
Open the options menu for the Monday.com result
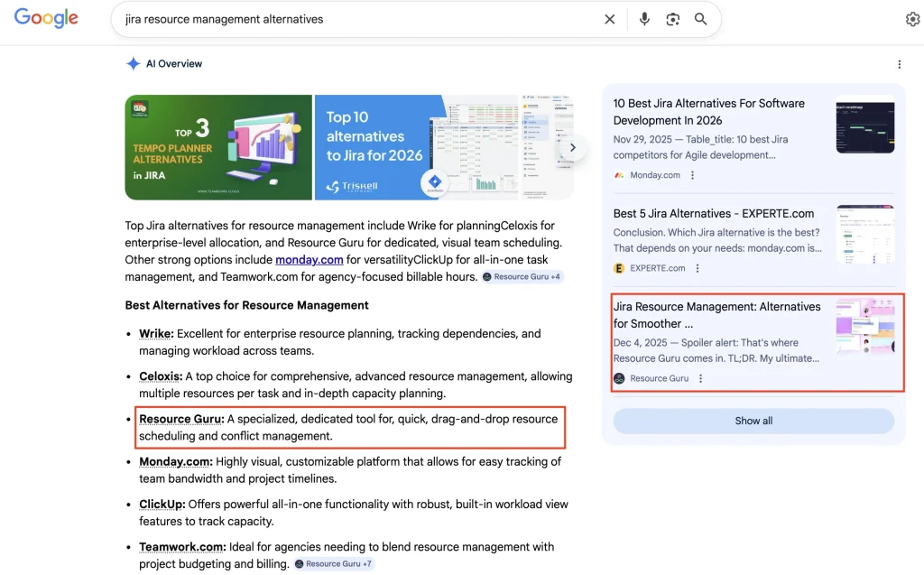[x=690, y=174]
